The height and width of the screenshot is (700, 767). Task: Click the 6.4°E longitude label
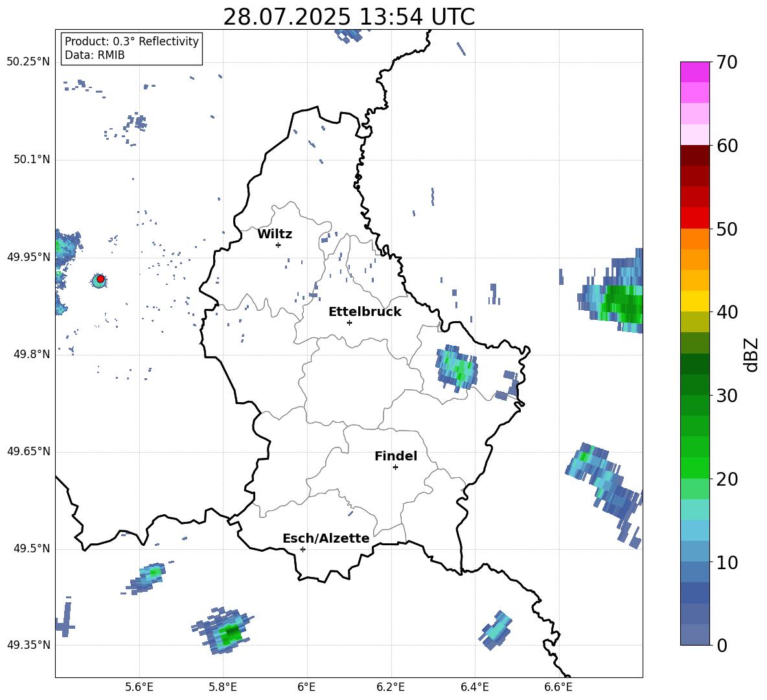[x=474, y=688]
